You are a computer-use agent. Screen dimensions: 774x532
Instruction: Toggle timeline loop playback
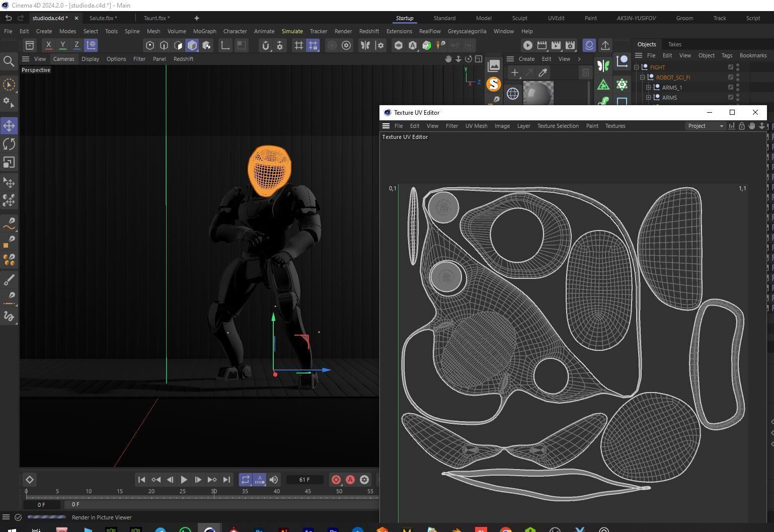click(x=245, y=480)
